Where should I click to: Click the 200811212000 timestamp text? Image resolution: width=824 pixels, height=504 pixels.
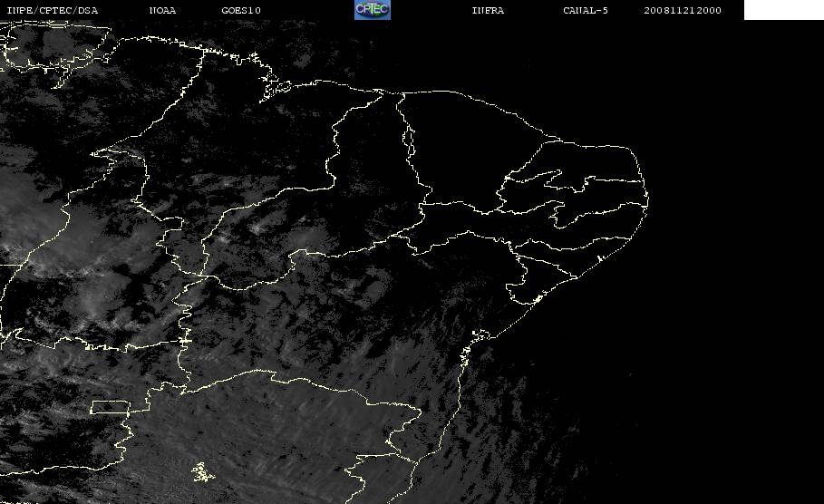tap(683, 10)
